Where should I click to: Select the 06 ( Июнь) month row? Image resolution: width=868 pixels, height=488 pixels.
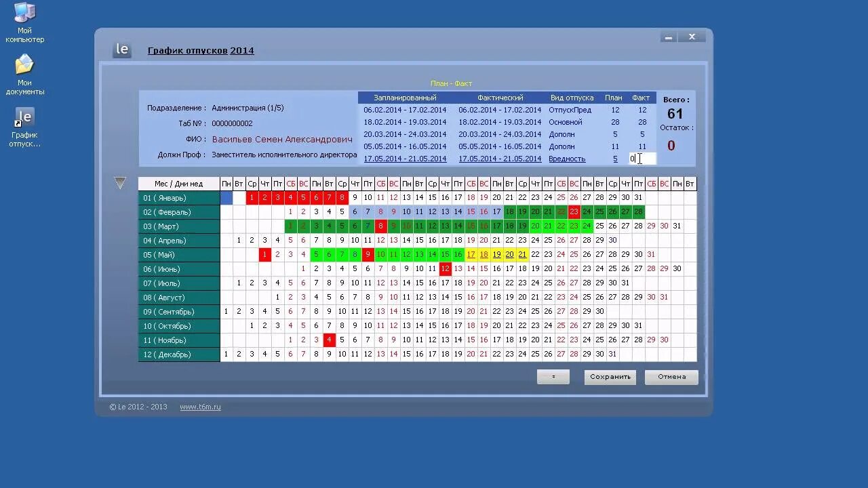[x=179, y=269]
